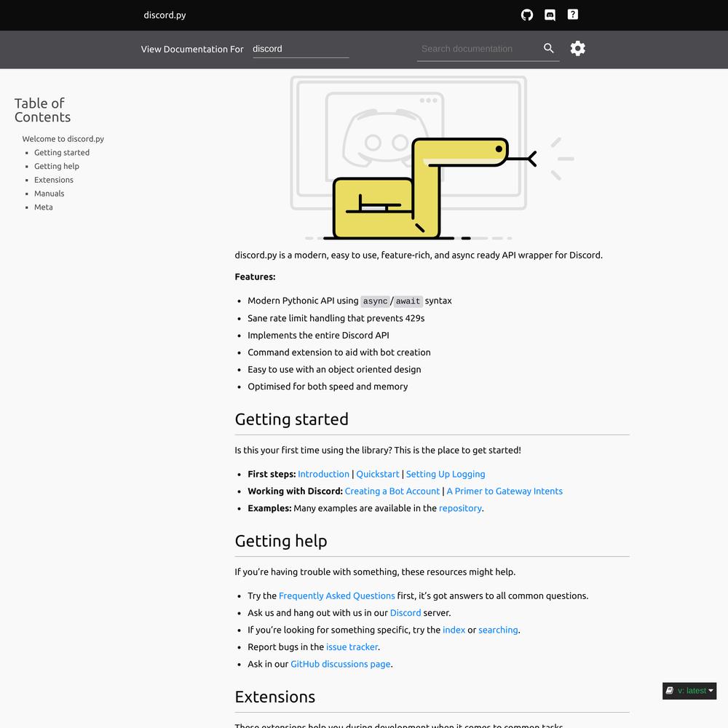Image resolution: width=728 pixels, height=728 pixels.
Task: Click the 'View Documentation For' label
Action: [x=192, y=50]
